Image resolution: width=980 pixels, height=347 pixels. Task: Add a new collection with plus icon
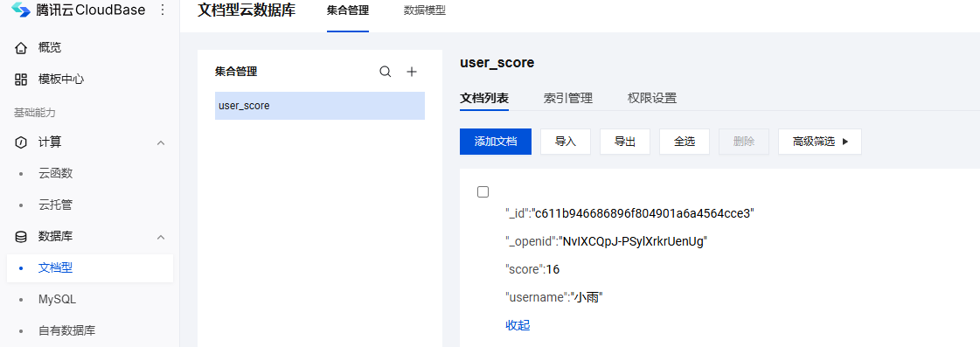tap(412, 72)
